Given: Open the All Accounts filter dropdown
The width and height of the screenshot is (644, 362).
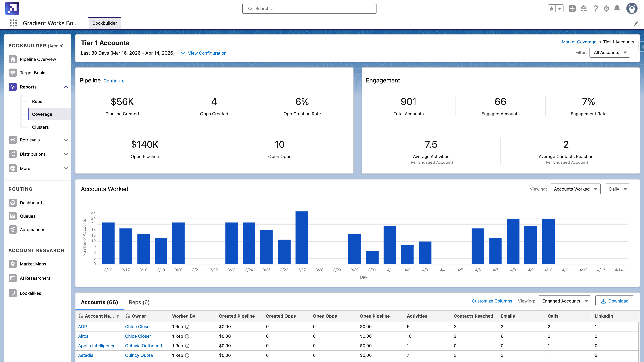Looking at the screenshot, I should pos(610,52).
